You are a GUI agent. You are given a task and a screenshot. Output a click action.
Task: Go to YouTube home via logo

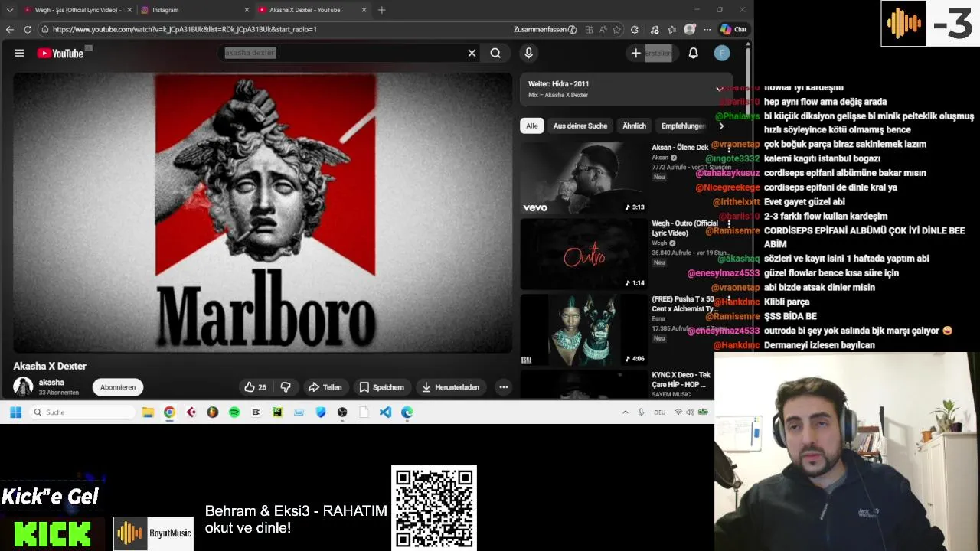60,53
